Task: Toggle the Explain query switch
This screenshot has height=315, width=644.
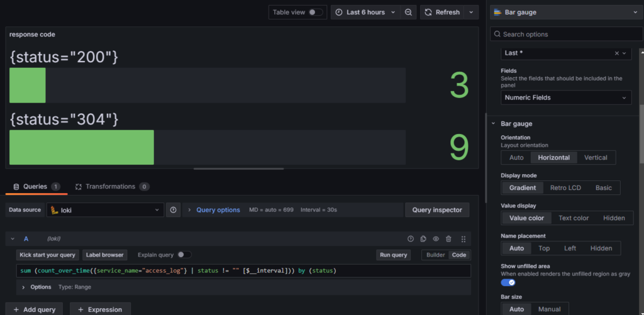Action: tap(184, 255)
